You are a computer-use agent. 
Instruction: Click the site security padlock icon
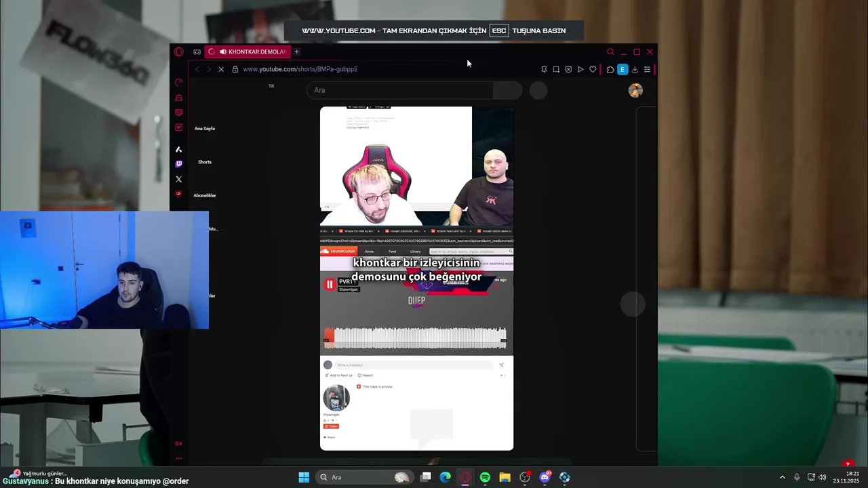(235, 69)
